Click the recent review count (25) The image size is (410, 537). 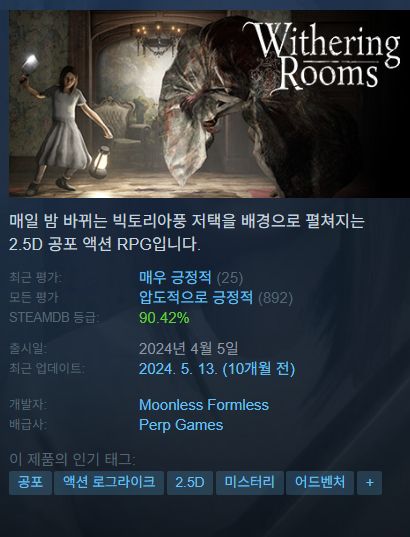click(230, 278)
